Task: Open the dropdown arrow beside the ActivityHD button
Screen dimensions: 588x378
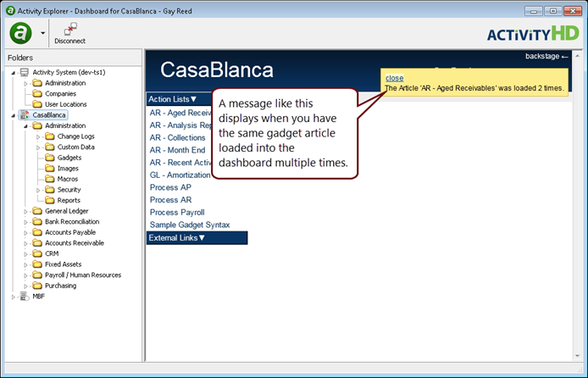Action: coord(42,33)
